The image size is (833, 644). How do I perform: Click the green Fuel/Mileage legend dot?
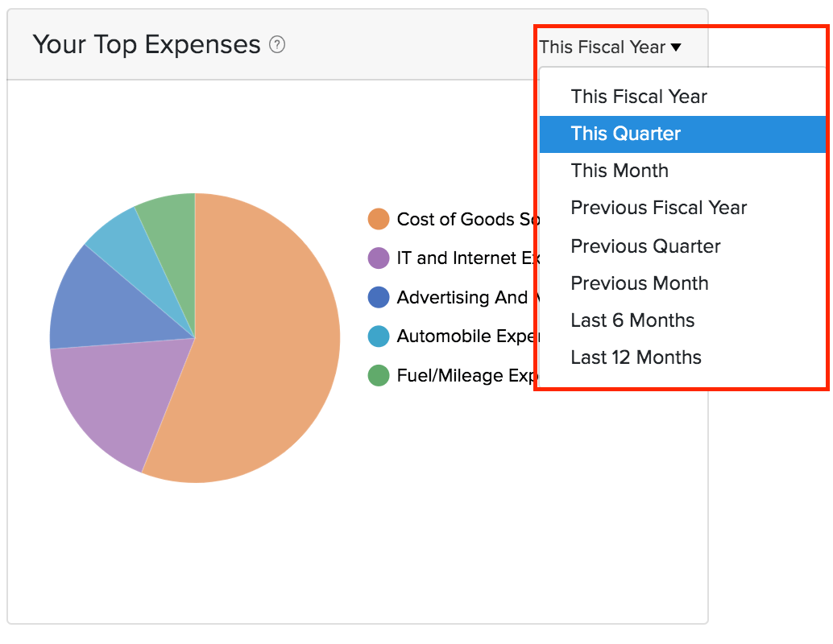(x=379, y=375)
